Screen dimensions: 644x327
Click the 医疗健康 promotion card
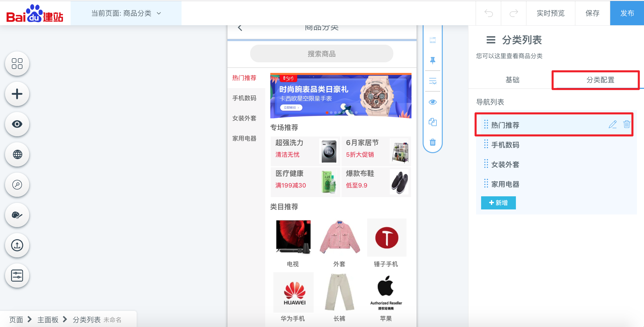[305, 182]
